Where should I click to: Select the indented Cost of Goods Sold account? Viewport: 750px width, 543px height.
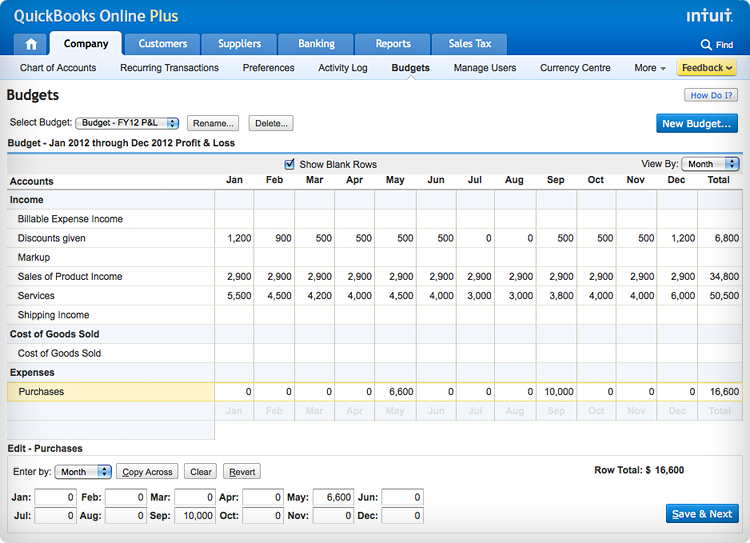(375, 353)
